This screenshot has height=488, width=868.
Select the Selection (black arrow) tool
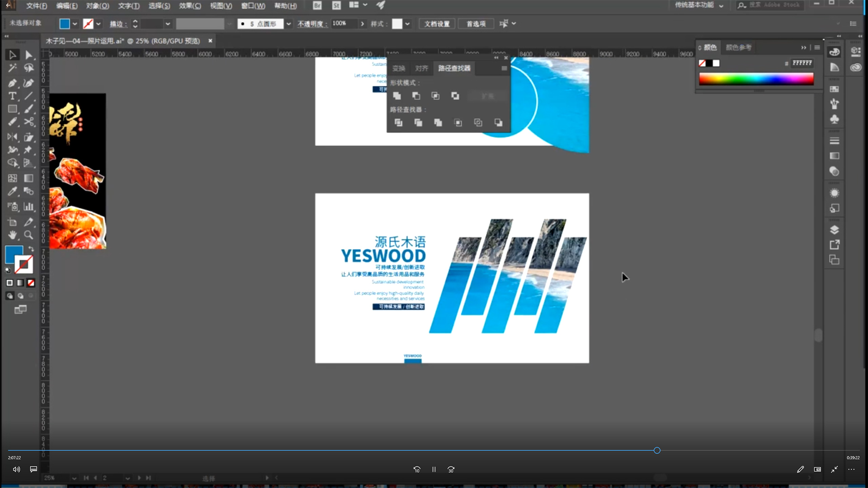(x=12, y=55)
